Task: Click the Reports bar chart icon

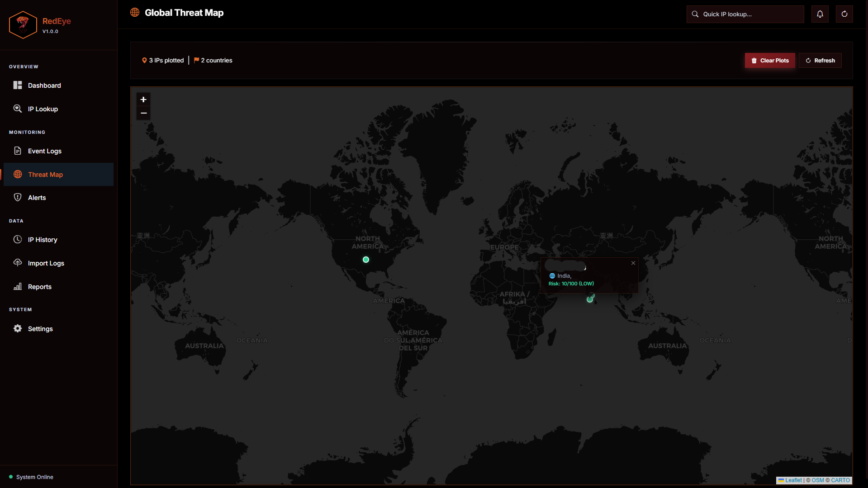Action: [x=18, y=286]
